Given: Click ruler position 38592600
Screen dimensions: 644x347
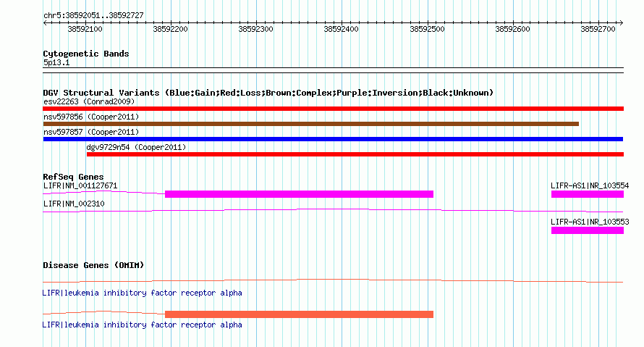Looking at the screenshot, I should [x=512, y=29].
